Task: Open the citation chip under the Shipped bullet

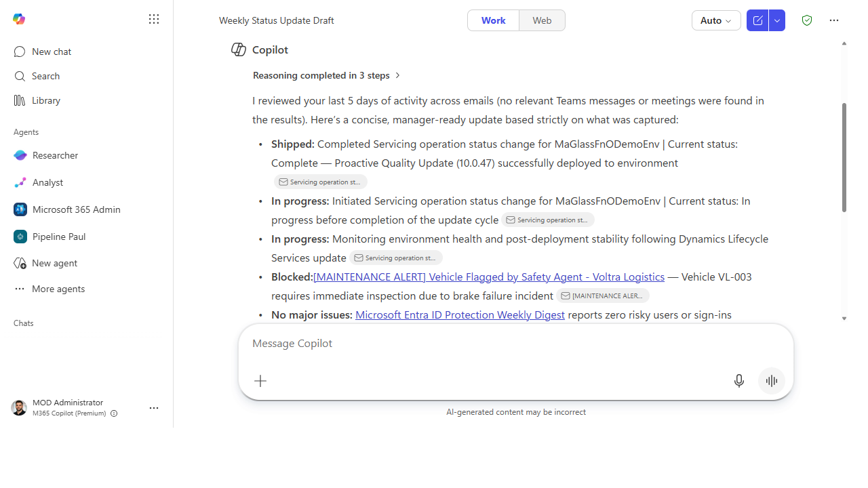Action: coord(321,182)
